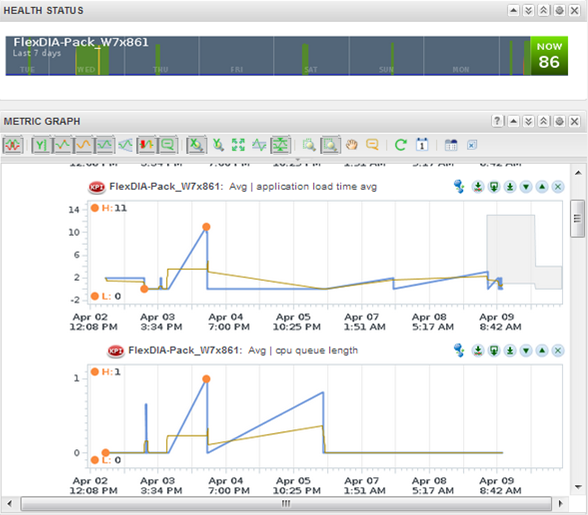Select the pan hand tool
The height and width of the screenshot is (515, 588).
coord(351,145)
